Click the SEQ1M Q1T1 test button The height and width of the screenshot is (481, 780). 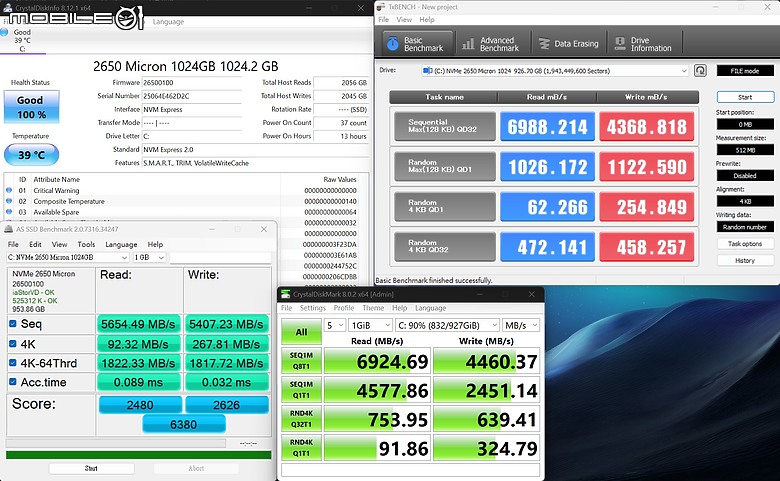(301, 390)
